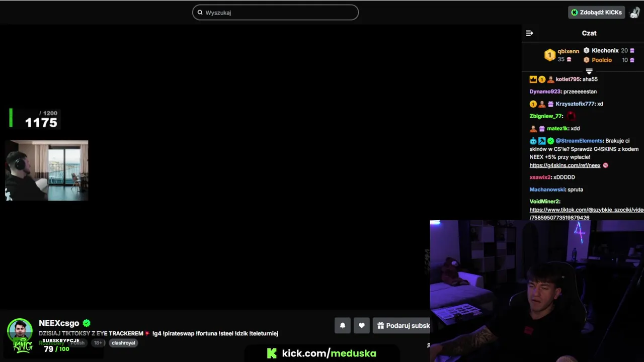This screenshot has width=644, height=362.
Task: Click gift icon next to Poolcio's 10
Action: coord(632,60)
